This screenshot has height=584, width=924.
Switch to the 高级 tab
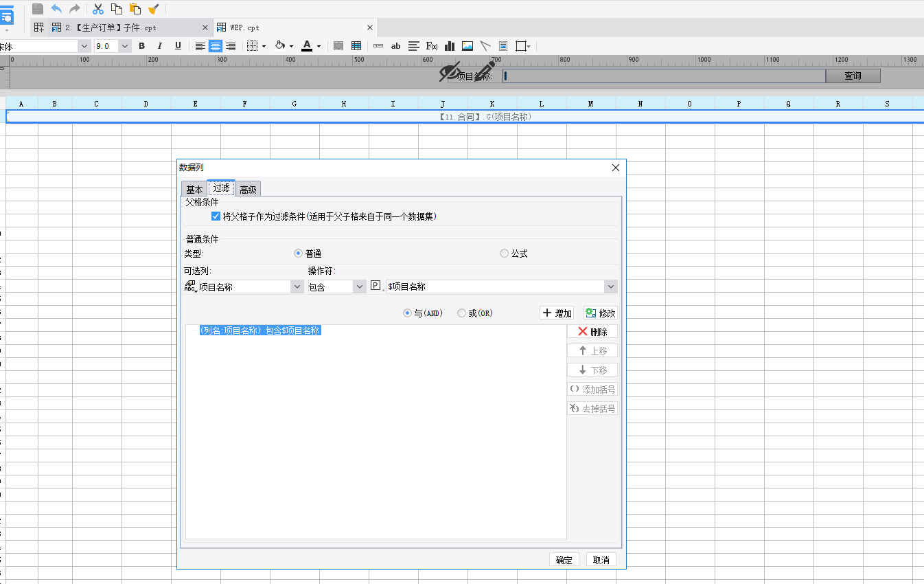(248, 190)
